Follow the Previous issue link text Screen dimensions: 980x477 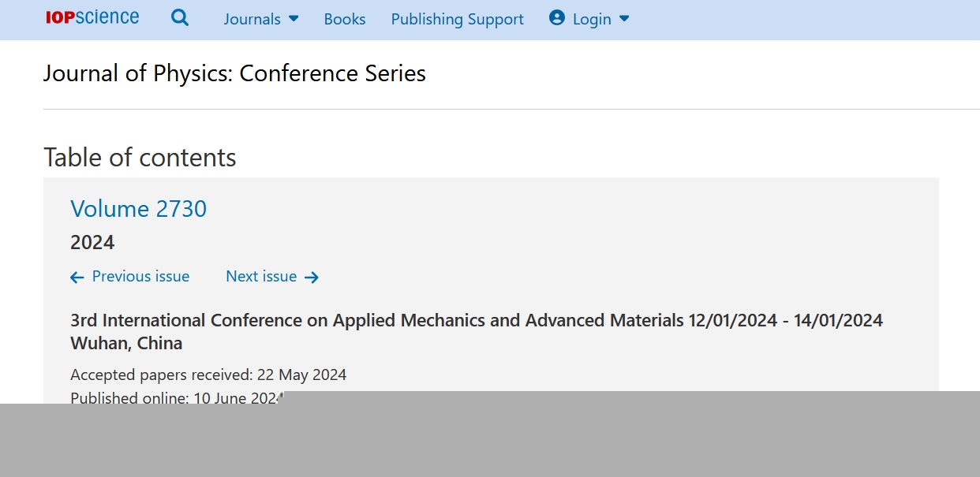tap(140, 277)
